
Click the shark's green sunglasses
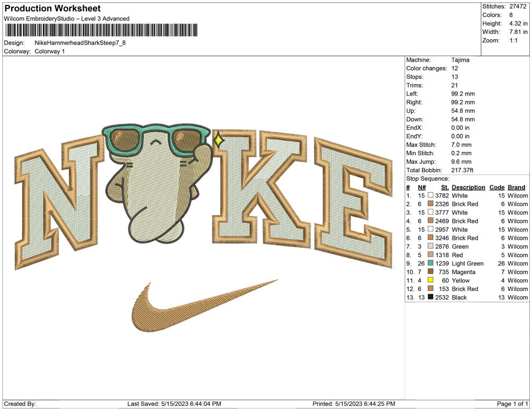click(x=156, y=140)
